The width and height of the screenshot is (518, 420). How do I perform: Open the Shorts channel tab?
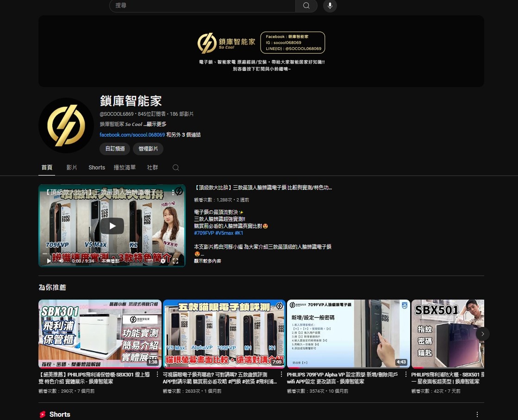[97, 168]
